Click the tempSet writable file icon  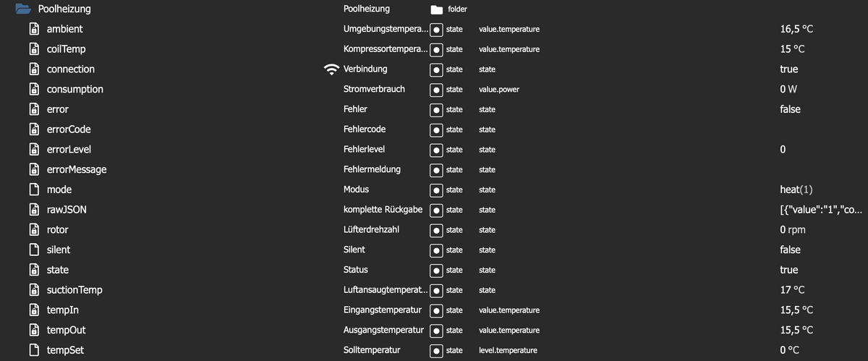click(x=33, y=350)
